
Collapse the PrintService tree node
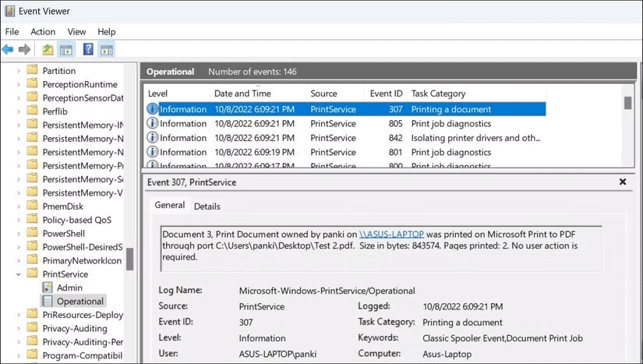18,274
